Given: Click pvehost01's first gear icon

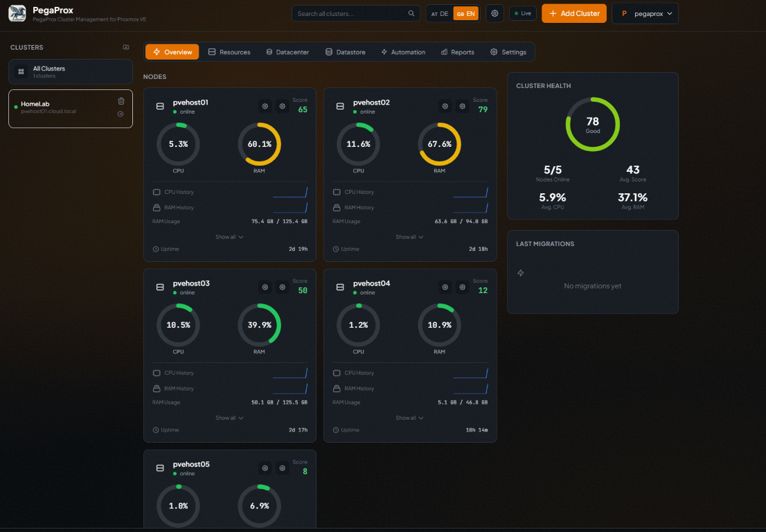Looking at the screenshot, I should pos(265,106).
